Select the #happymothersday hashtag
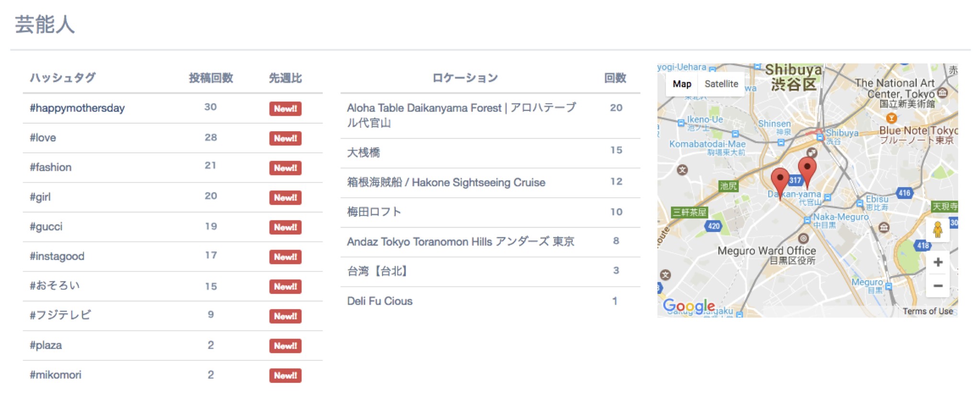Screen dimensions: 980x404 click(x=77, y=108)
